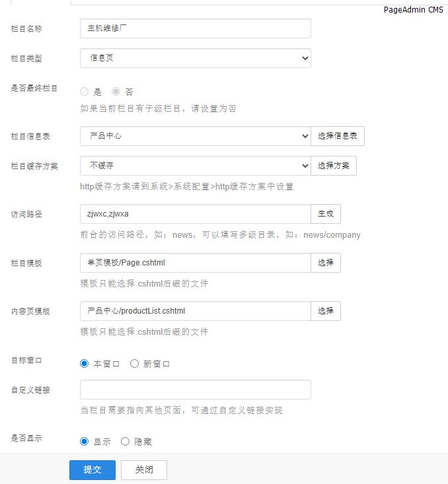The width and height of the screenshot is (448, 484).
Task: Click 生成 to generate the access path
Action: tap(326, 214)
